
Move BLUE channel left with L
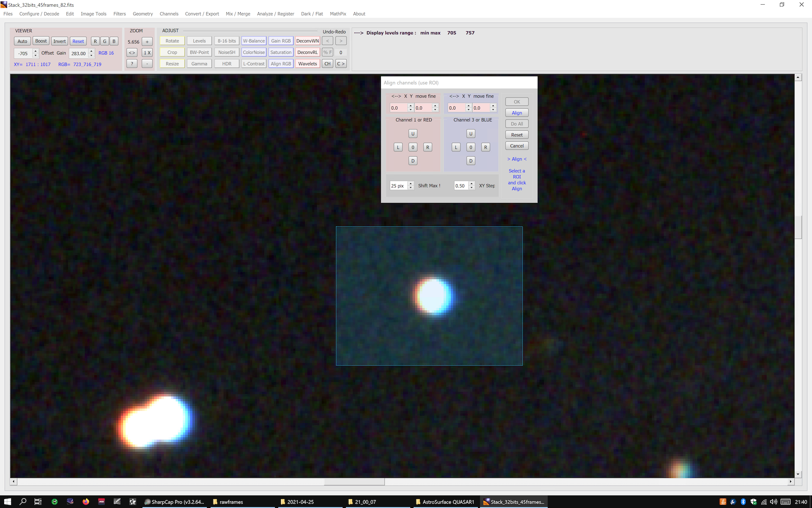pos(456,147)
